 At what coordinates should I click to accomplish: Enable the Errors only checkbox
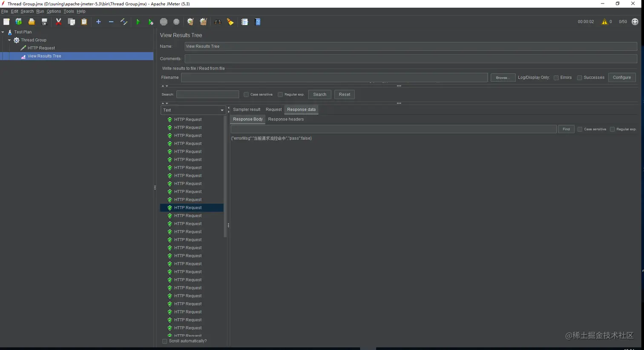[x=556, y=77]
